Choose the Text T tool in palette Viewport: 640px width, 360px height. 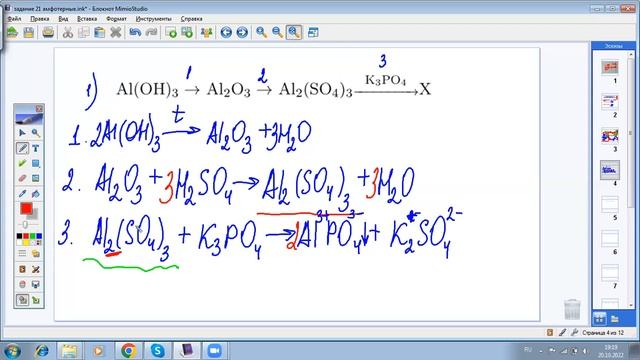(36, 148)
